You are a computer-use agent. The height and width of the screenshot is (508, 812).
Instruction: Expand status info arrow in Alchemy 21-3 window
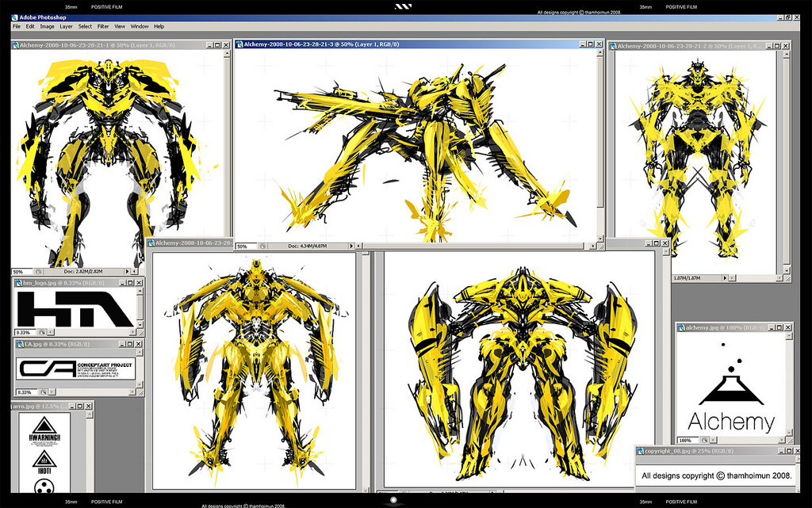(x=351, y=246)
